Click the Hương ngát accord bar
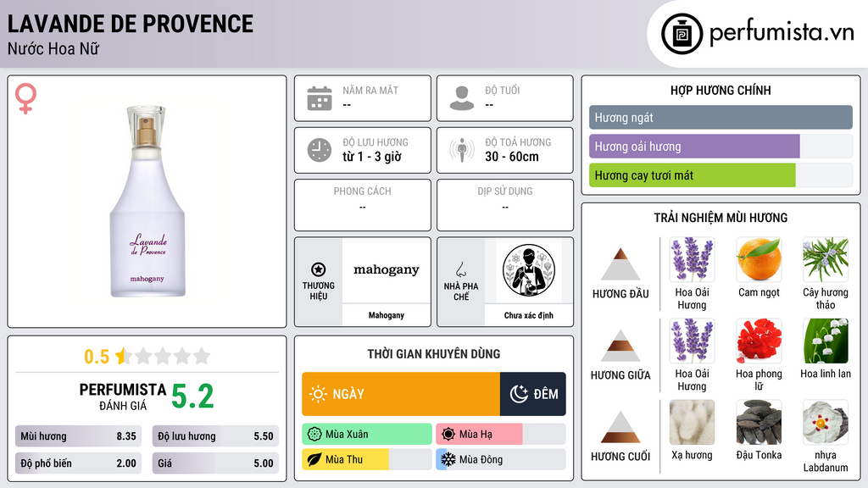This screenshot has width=868, height=488. click(x=721, y=117)
